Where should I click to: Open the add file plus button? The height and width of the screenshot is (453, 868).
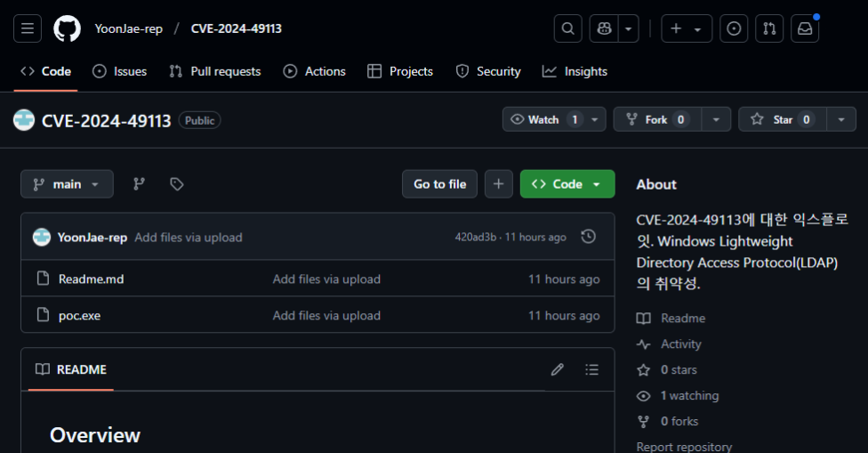tap(499, 184)
